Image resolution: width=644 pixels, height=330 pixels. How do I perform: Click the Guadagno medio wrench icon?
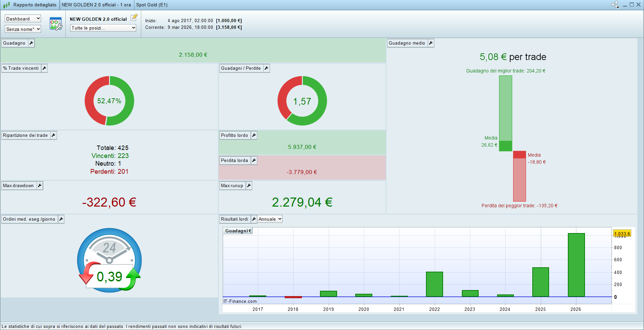pos(431,43)
